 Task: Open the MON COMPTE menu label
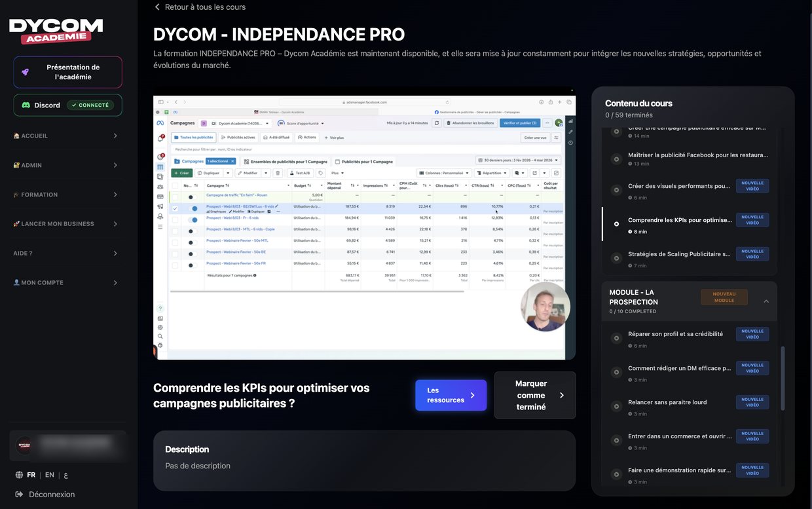(43, 282)
